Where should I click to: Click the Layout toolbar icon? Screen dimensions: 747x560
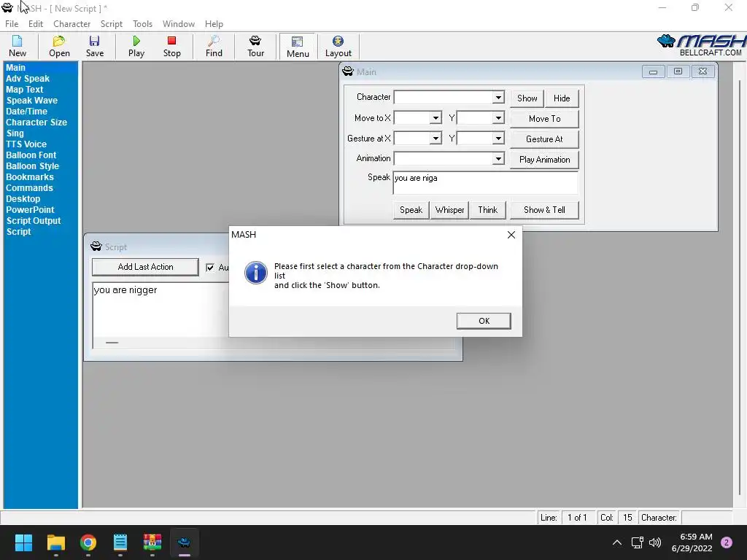tap(338, 46)
